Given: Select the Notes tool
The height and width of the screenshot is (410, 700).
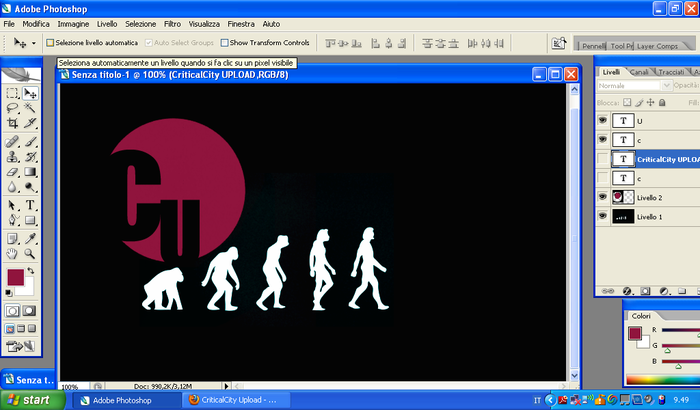Looking at the screenshot, I should tap(12, 238).
